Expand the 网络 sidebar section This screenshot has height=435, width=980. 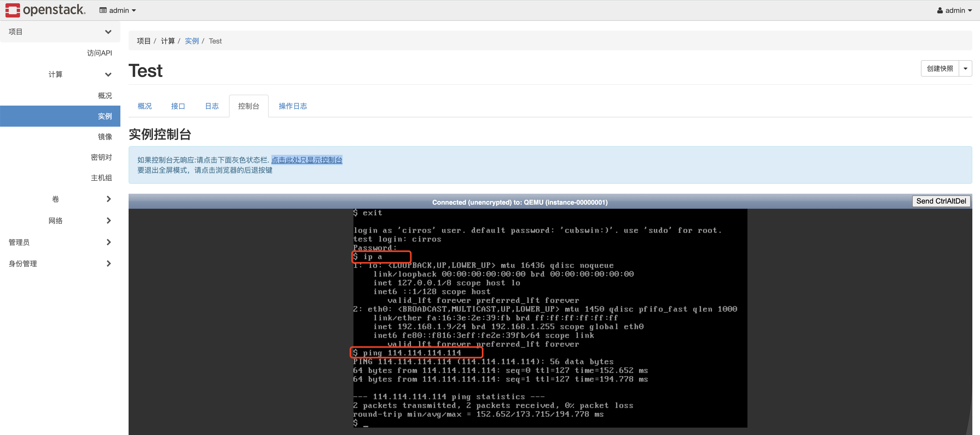tap(108, 220)
